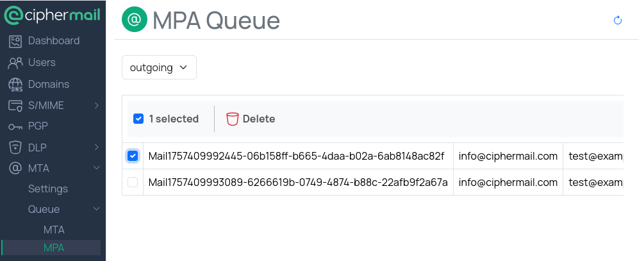
Task: Click the Dashboard icon in sidebar
Action: [16, 41]
